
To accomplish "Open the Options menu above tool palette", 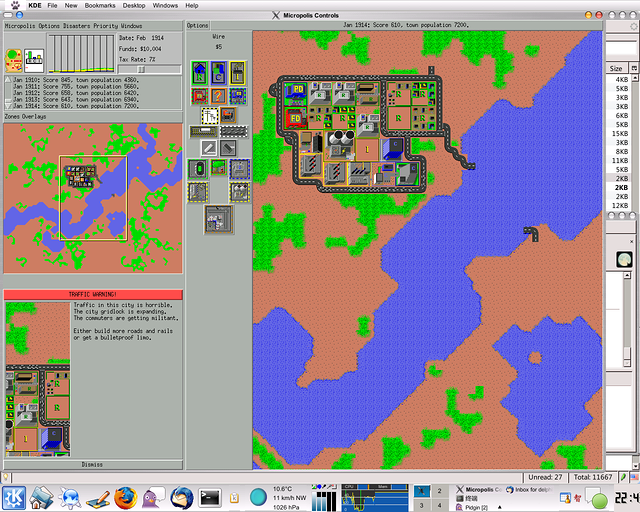I will (x=198, y=26).
